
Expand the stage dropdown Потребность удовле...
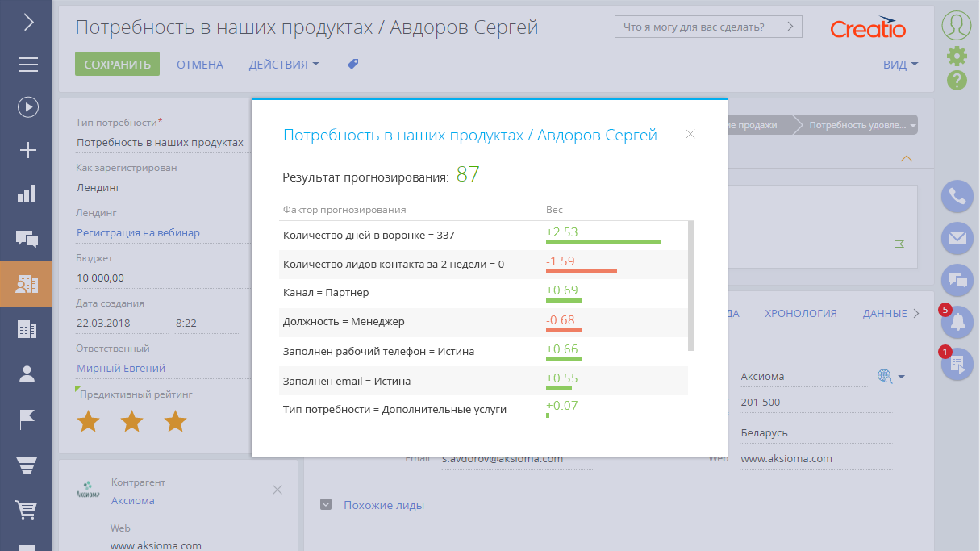[x=913, y=126]
